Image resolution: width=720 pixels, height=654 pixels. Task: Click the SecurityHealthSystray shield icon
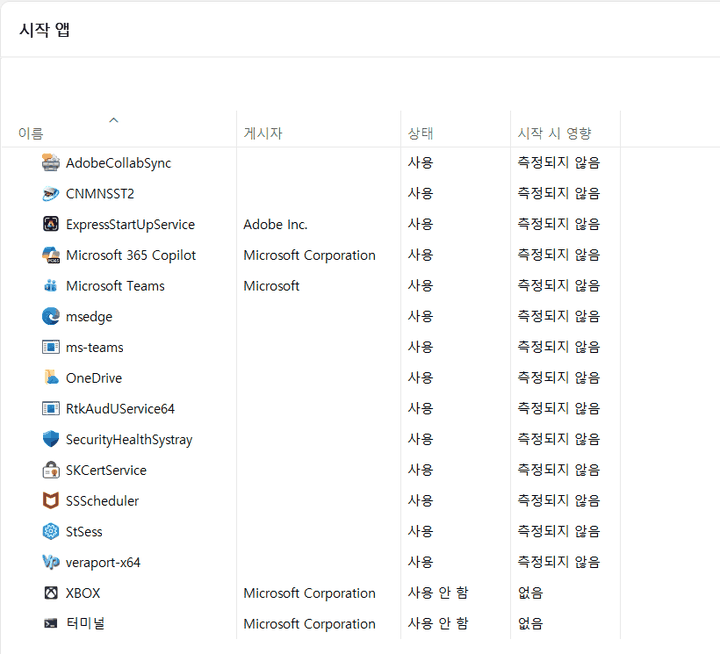51,439
